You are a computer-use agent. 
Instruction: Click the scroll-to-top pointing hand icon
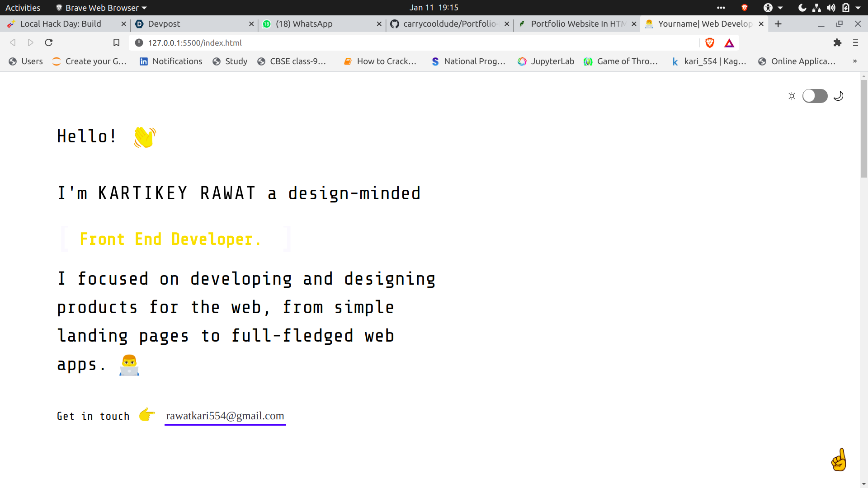pyautogui.click(x=839, y=460)
